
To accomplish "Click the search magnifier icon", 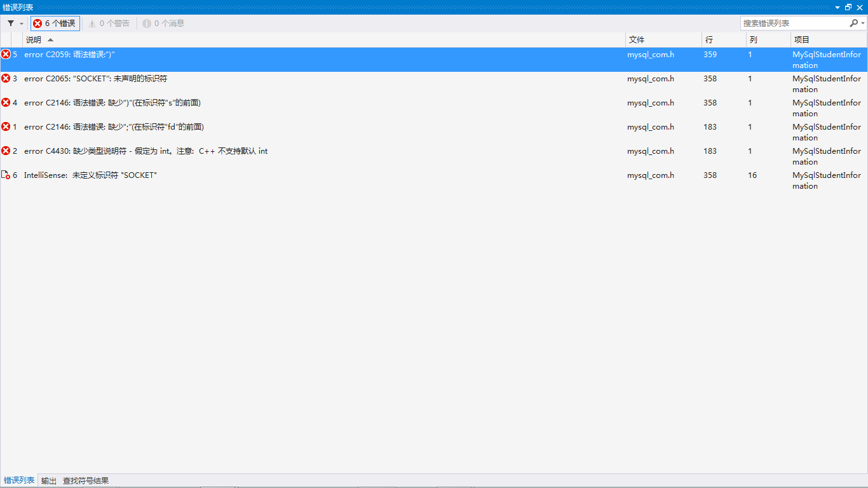I will point(853,23).
